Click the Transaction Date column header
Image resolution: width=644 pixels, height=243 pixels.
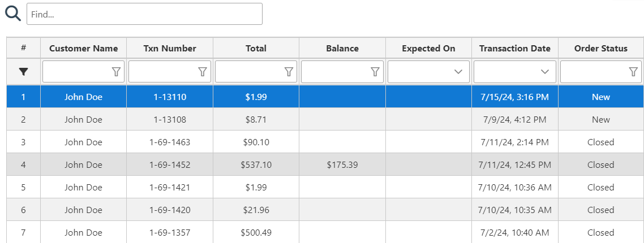pos(514,49)
